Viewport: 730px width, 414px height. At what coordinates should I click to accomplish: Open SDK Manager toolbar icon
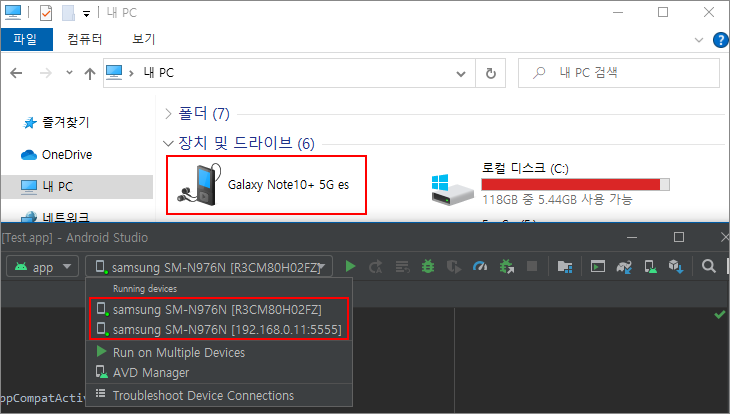click(676, 266)
